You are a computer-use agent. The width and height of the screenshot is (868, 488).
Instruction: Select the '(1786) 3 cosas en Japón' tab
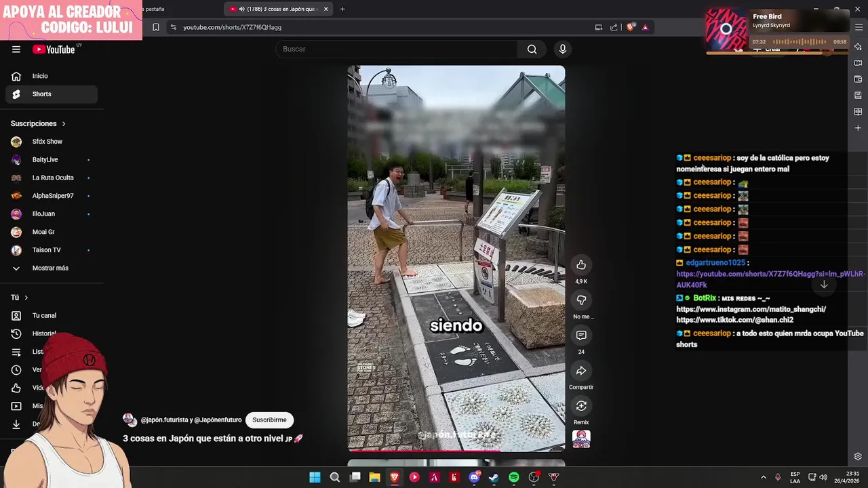click(x=279, y=9)
